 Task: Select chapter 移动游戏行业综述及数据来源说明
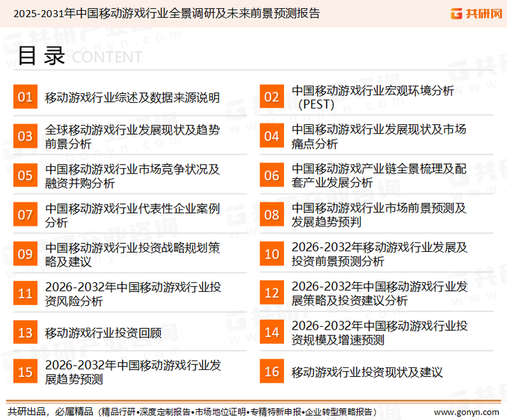(132, 97)
